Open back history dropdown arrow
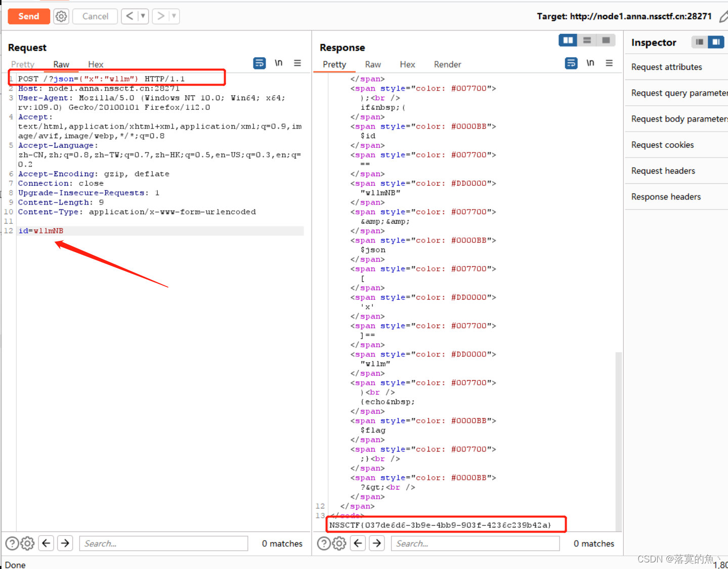Screen dimensions: 728x569 143,16
